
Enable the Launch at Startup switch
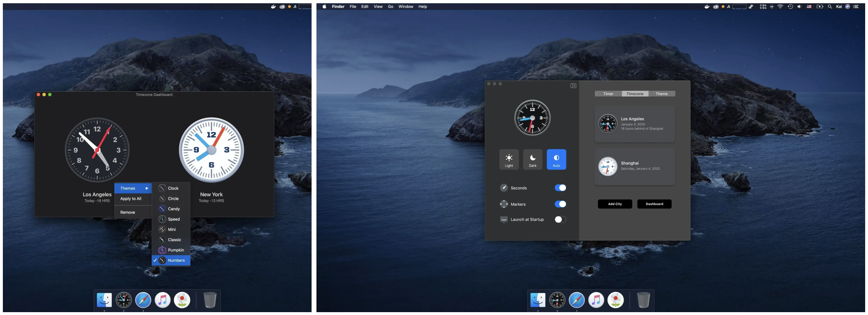pyautogui.click(x=560, y=219)
